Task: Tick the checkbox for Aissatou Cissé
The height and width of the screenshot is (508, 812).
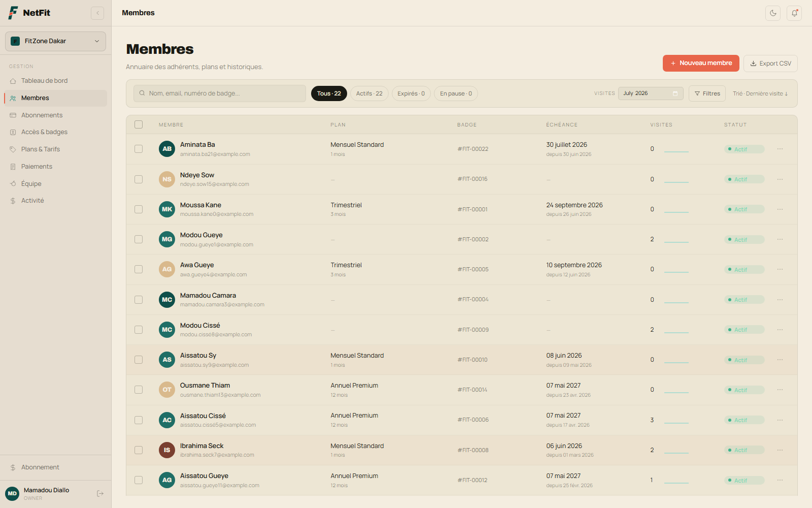Action: tap(139, 420)
